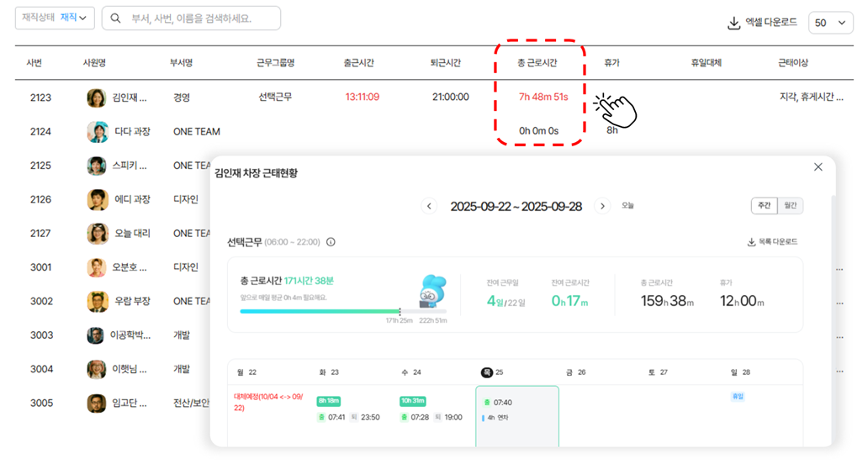
Task: Advance to next week with right arrow
Action: click(602, 206)
